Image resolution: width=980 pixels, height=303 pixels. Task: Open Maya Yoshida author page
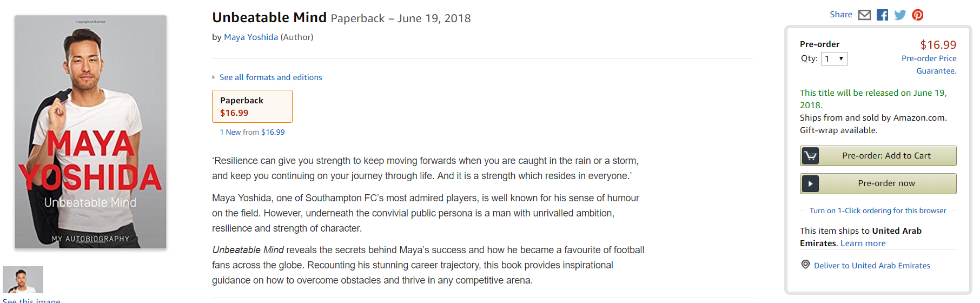[251, 37]
